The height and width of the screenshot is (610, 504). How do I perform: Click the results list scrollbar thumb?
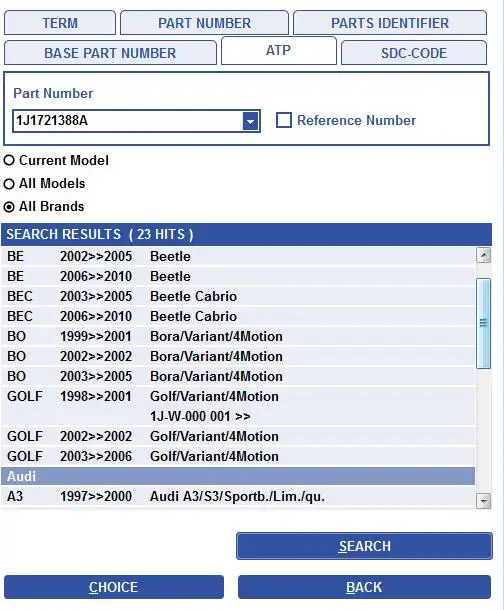point(484,323)
